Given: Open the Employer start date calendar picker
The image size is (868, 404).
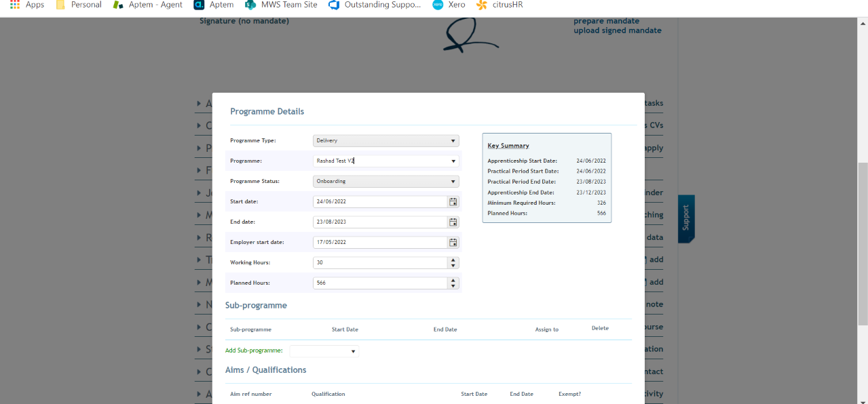Looking at the screenshot, I should (x=453, y=242).
